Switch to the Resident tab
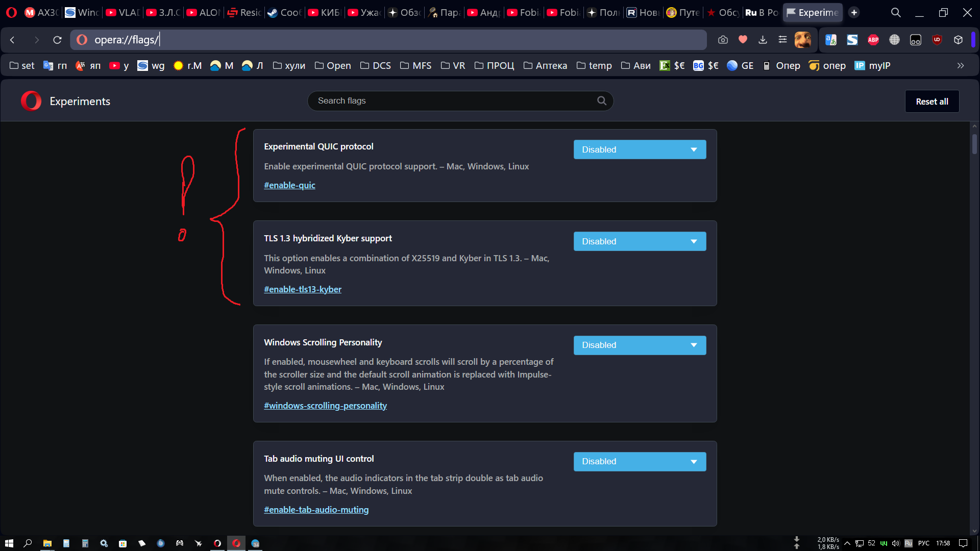Screen dimensions: 980x551 pyautogui.click(x=244, y=12)
